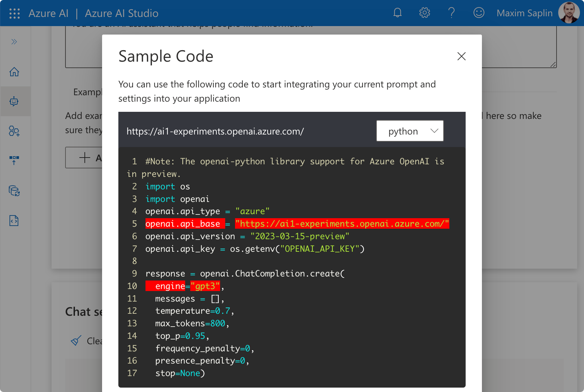
Task: Open the settings gear in header
Action: tap(425, 13)
